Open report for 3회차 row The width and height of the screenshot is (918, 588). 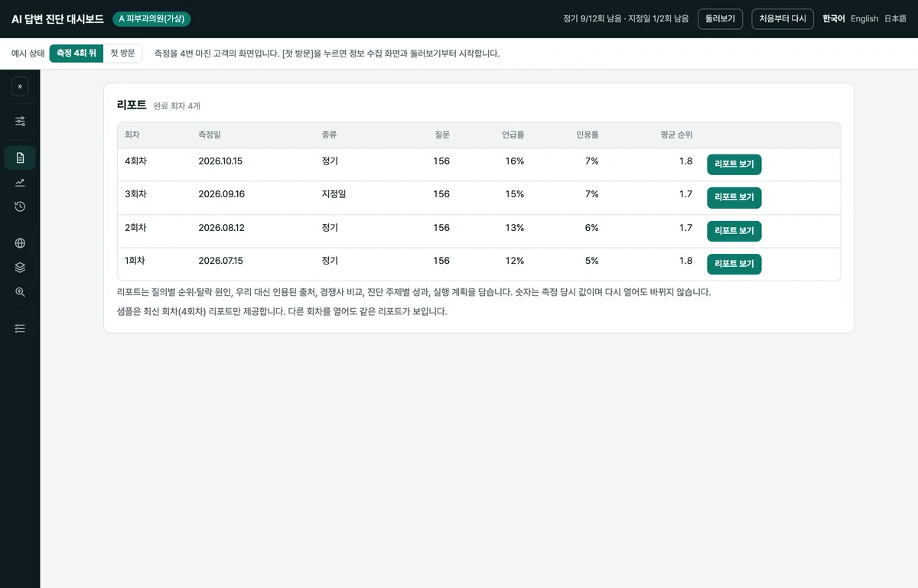[x=734, y=197]
